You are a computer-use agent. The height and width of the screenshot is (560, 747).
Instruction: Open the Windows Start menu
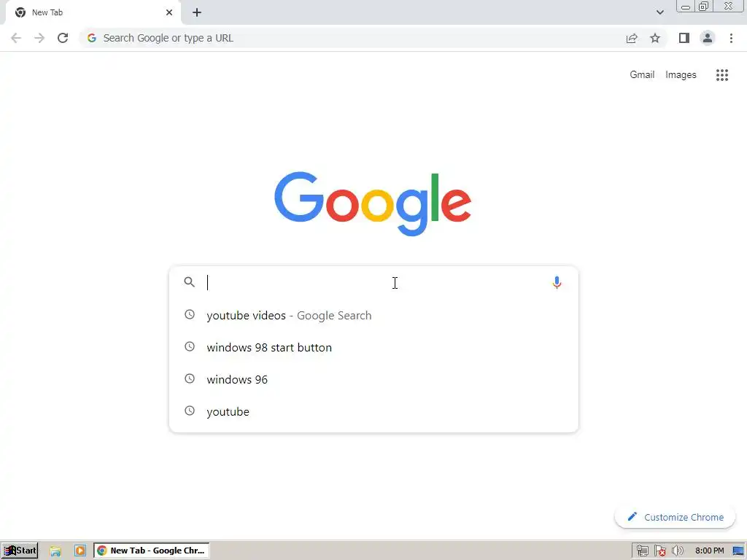pyautogui.click(x=20, y=551)
